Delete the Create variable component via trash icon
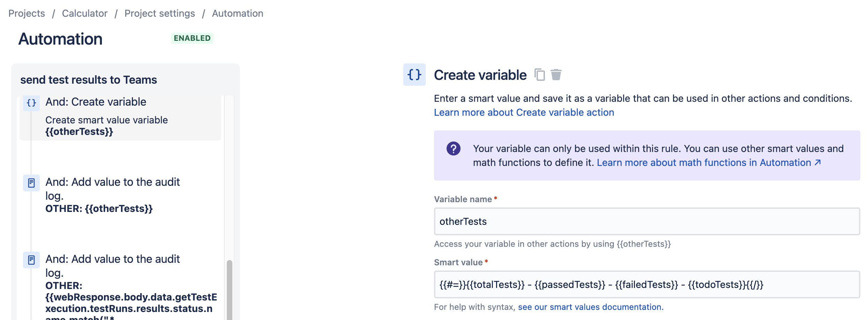Image resolution: width=868 pixels, height=320 pixels. [556, 75]
